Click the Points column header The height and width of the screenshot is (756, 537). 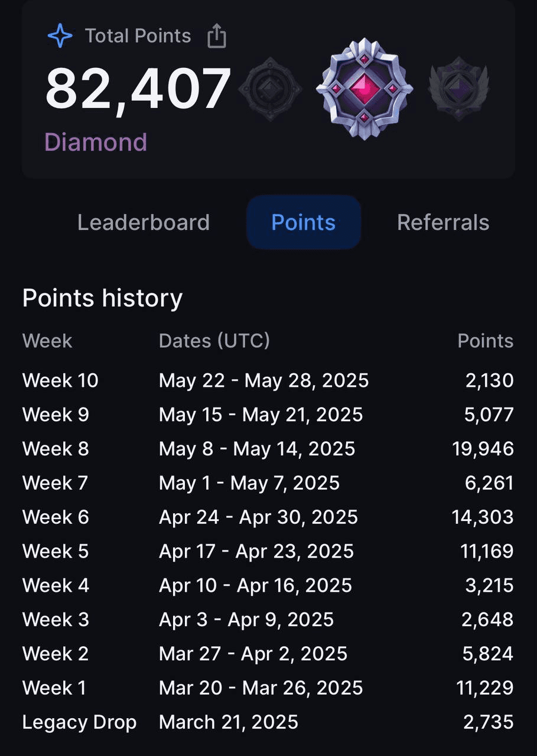click(x=486, y=341)
